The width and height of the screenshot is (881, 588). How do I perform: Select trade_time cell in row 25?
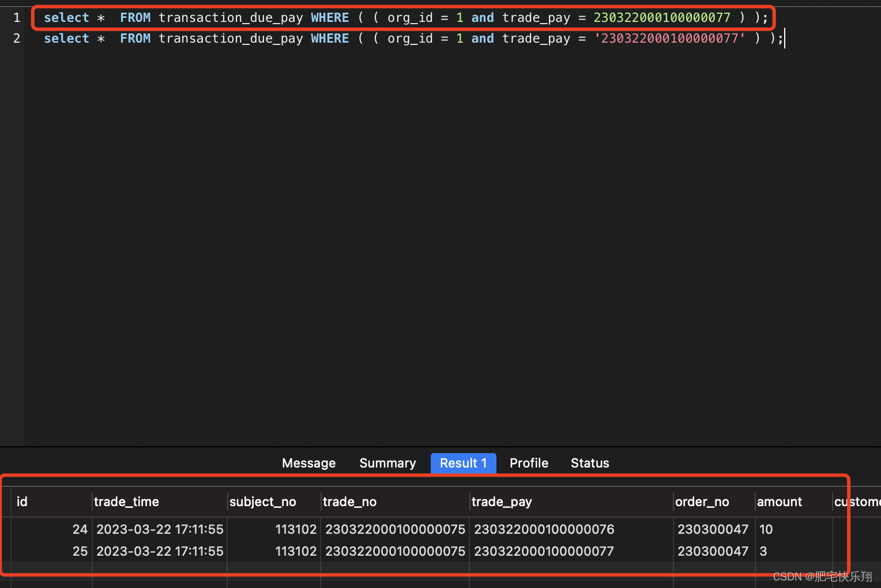pos(160,551)
